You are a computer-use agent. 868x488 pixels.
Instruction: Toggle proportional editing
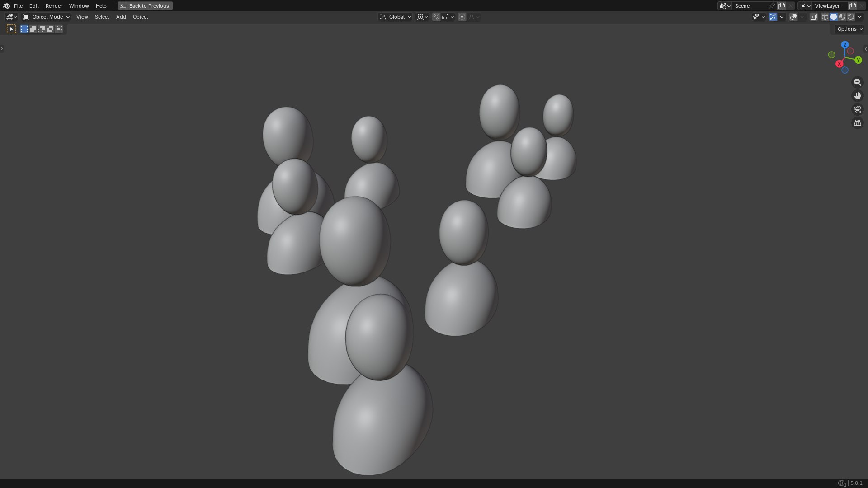pos(462,17)
